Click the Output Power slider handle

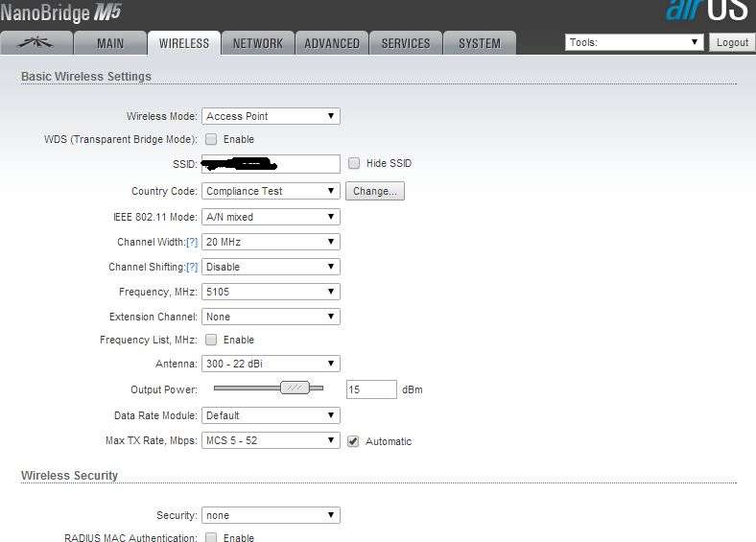(295, 388)
